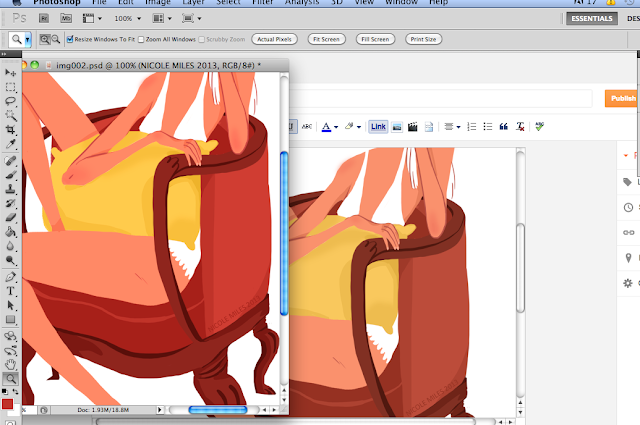Apply bullet list in the blog editor
This screenshot has height=425, width=640.
(487, 127)
